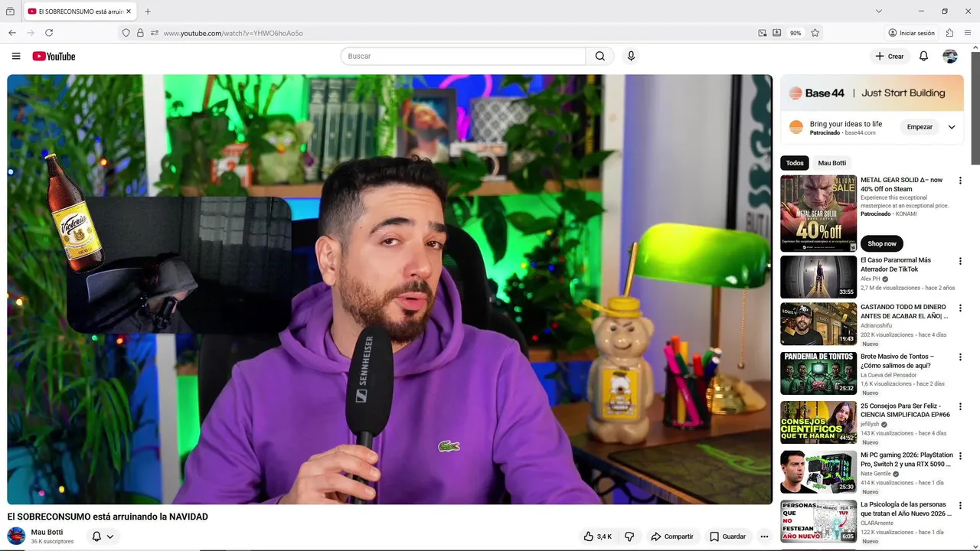980x551 pixels.
Task: Open the tabs list chevron in the title bar
Action: [878, 11]
